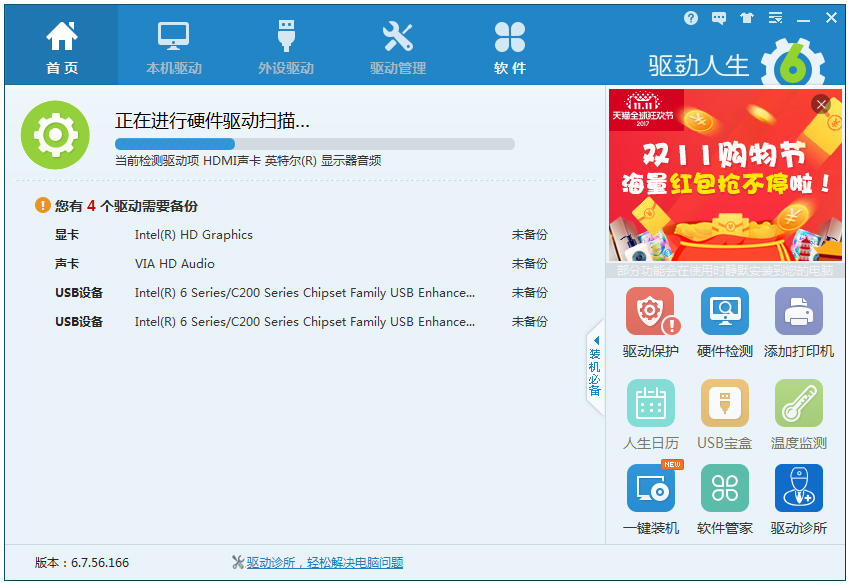Image resolution: width=850 pixels, height=583 pixels.
Task: Click the 驱动人生 logo
Action: coord(737,62)
